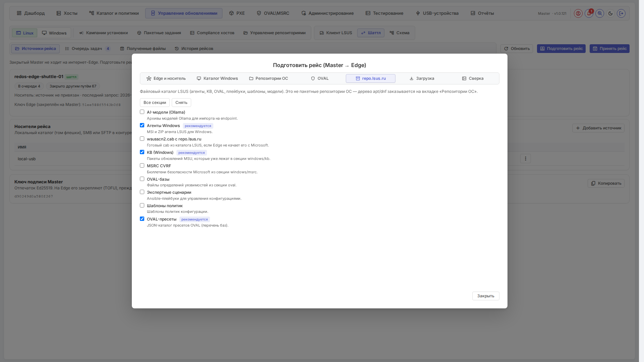This screenshot has width=644, height=362.
Task: Click Все секции button
Action: coord(155,103)
